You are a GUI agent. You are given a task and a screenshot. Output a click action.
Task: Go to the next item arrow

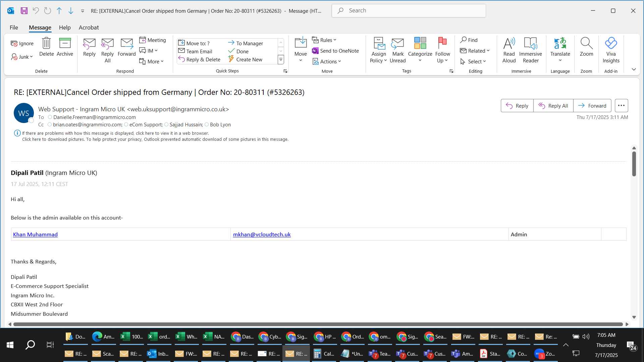(x=71, y=11)
